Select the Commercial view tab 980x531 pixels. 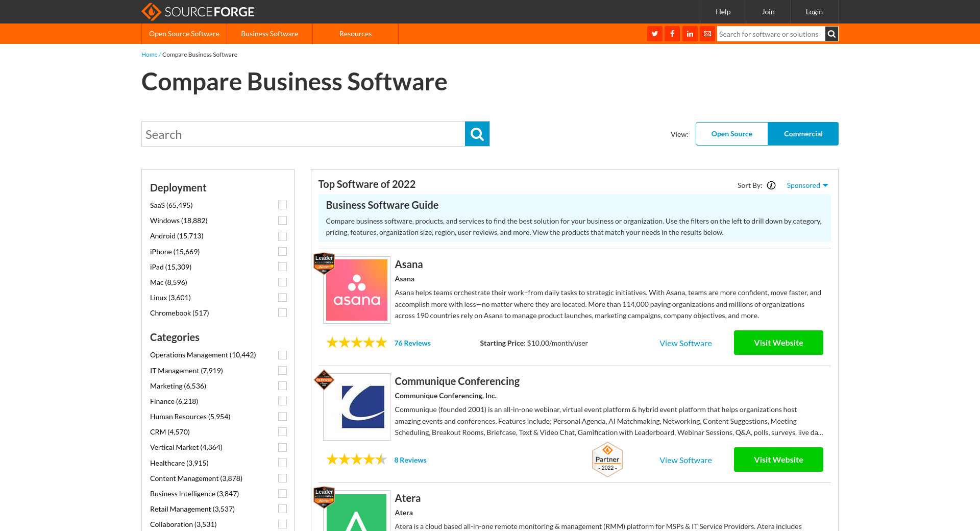pos(803,134)
